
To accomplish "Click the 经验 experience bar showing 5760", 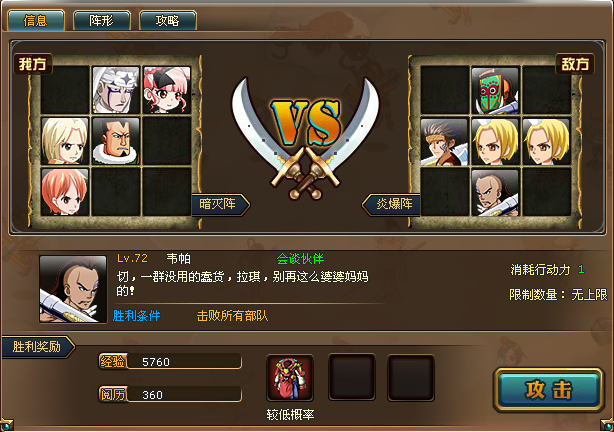I will [x=170, y=361].
